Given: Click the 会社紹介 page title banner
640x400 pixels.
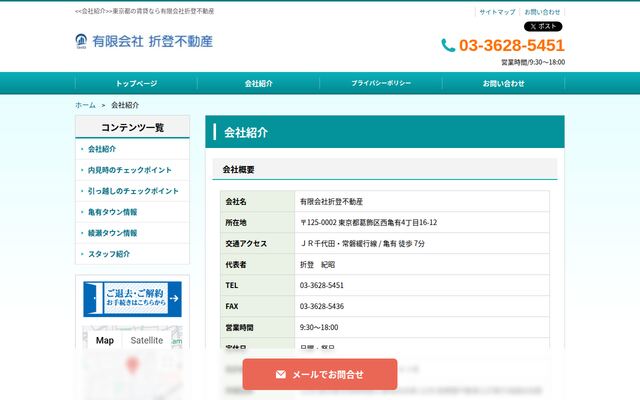Looking at the screenshot, I should 385,132.
